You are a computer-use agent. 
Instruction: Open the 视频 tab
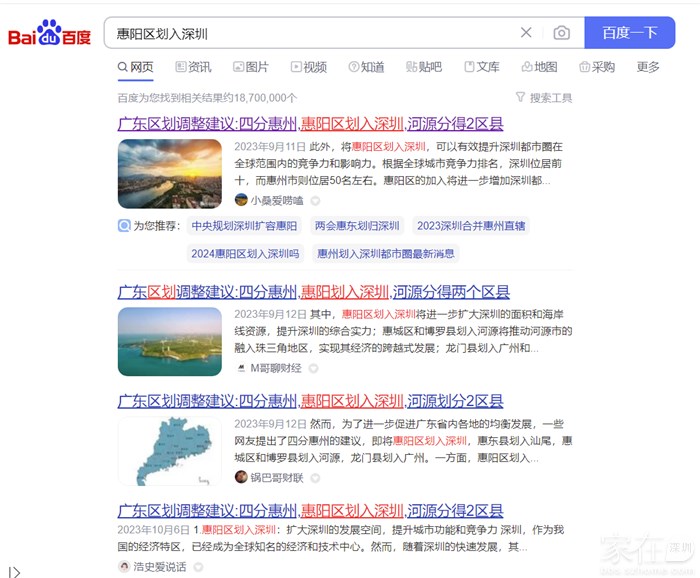[x=309, y=67]
